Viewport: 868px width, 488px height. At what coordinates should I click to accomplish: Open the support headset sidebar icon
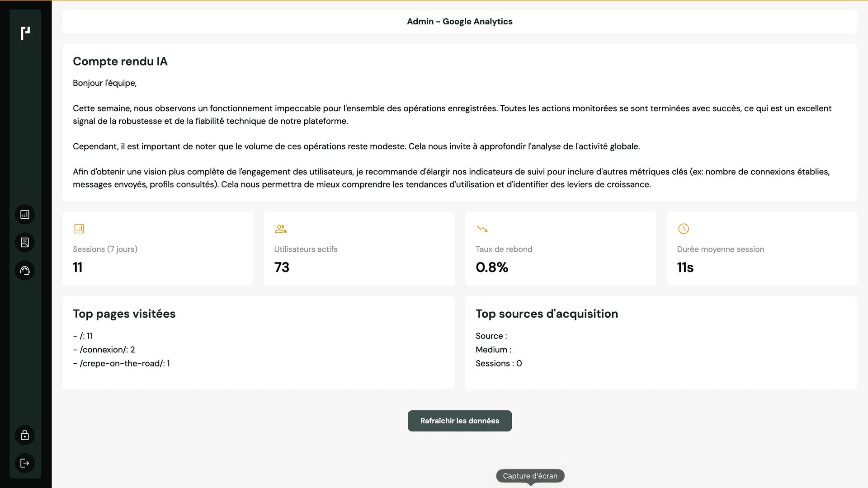point(25,271)
